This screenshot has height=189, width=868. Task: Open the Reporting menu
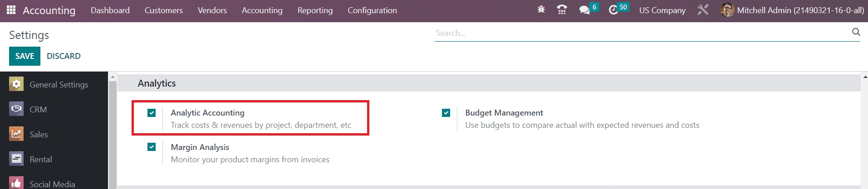pyautogui.click(x=315, y=10)
